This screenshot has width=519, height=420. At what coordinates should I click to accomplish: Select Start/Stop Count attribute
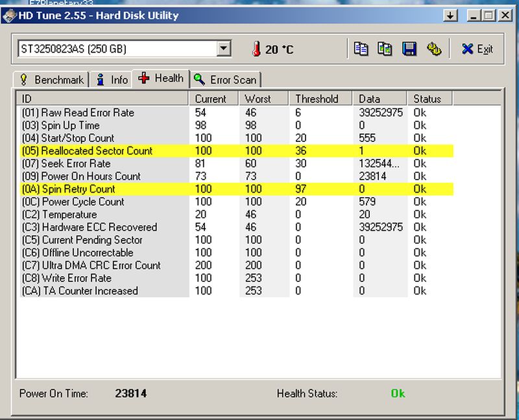237,138
